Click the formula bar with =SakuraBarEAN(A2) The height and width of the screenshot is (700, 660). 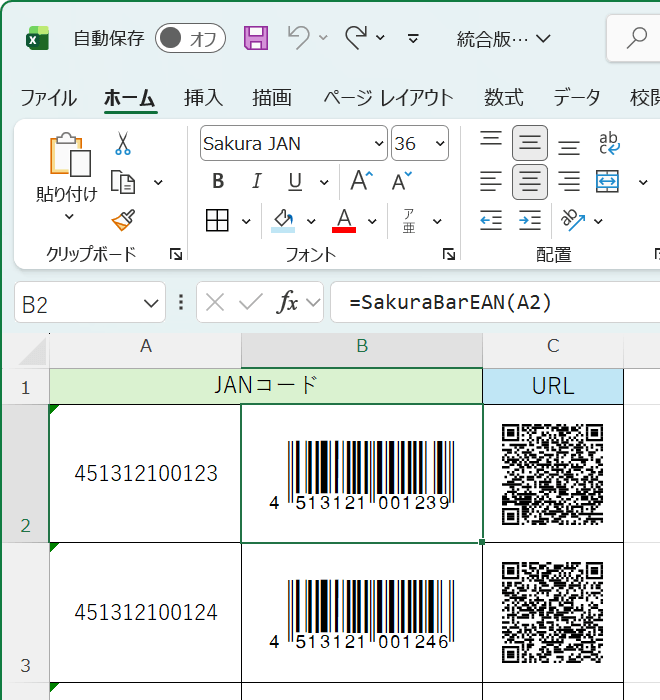(x=495, y=302)
